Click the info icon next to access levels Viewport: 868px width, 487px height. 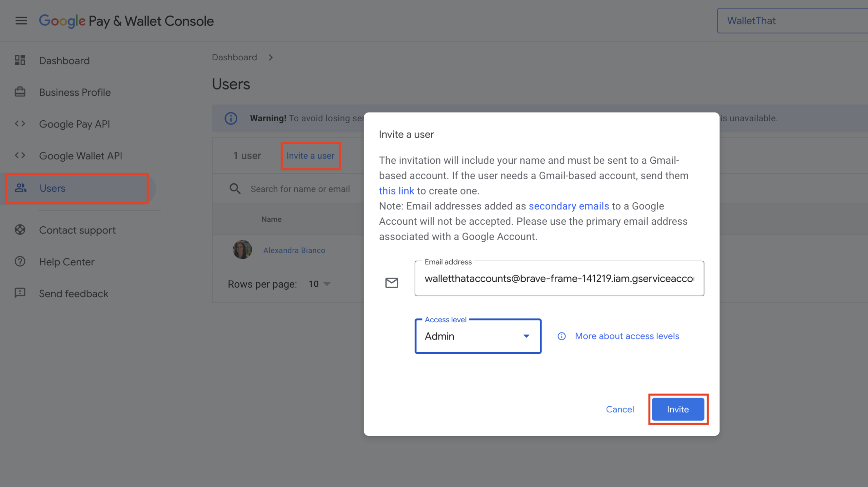pyautogui.click(x=562, y=336)
